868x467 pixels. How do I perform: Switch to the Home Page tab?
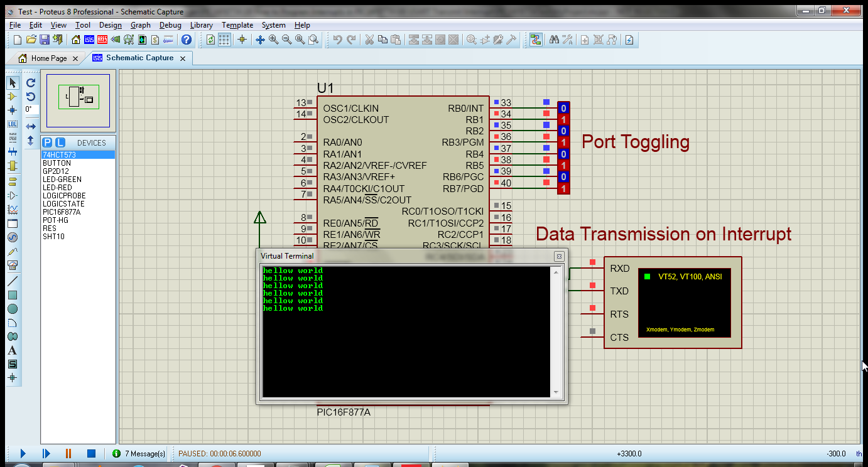(x=47, y=58)
